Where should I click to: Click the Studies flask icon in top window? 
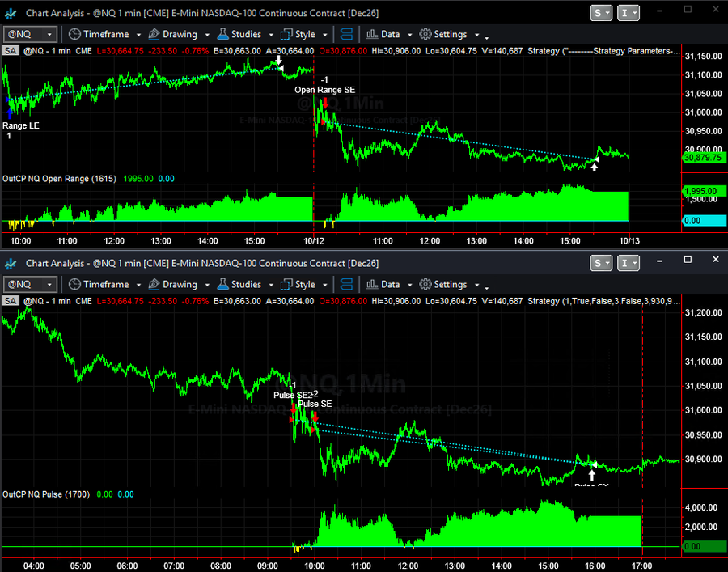tap(223, 34)
